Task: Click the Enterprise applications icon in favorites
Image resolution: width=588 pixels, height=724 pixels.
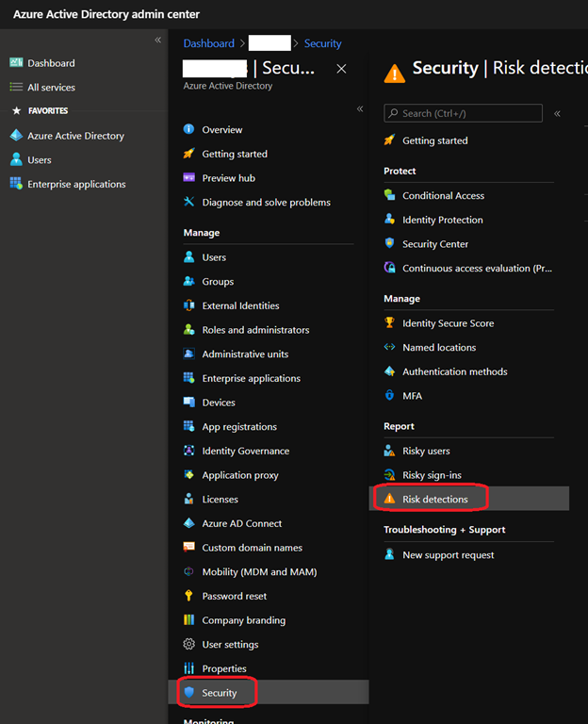Action: pos(16,184)
